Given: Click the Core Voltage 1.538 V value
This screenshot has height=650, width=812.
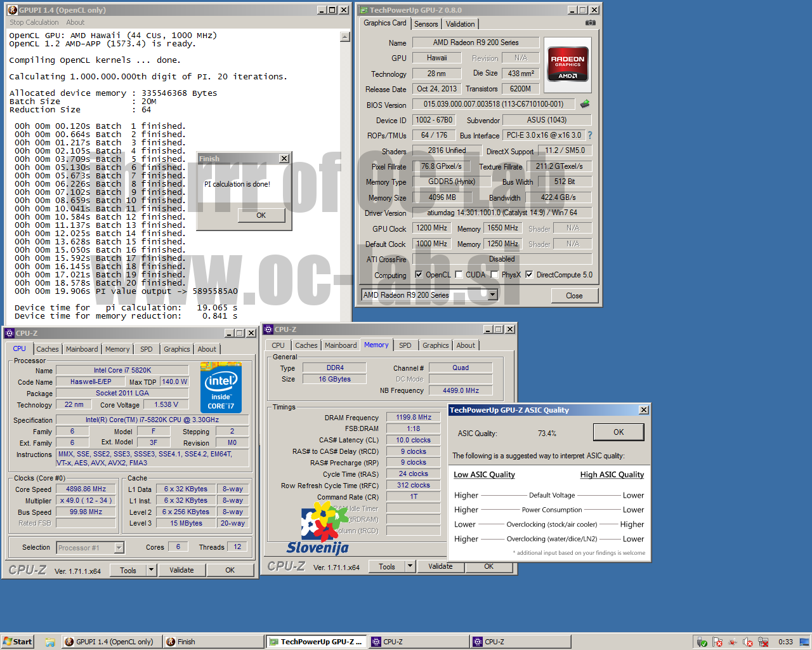Looking at the screenshot, I should [166, 404].
